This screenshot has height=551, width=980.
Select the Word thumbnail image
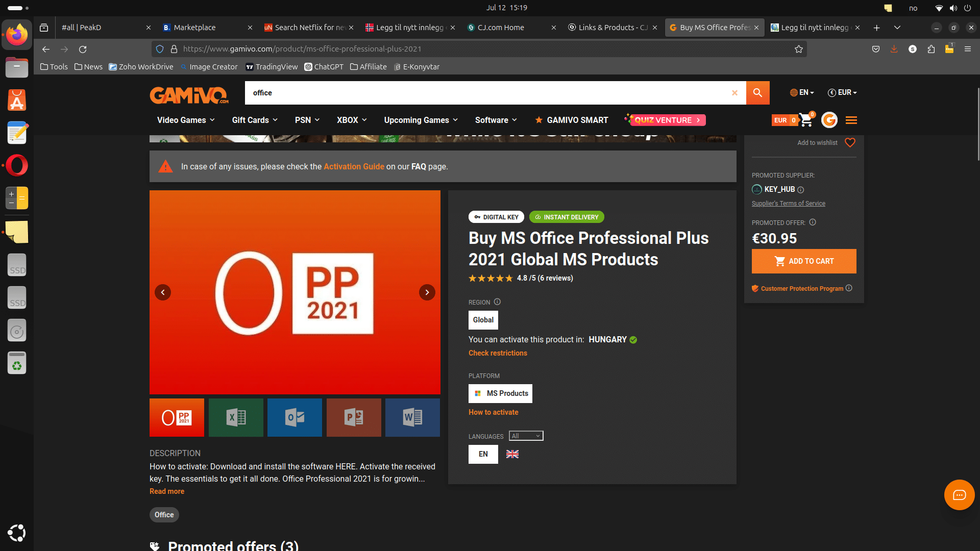[x=412, y=417]
